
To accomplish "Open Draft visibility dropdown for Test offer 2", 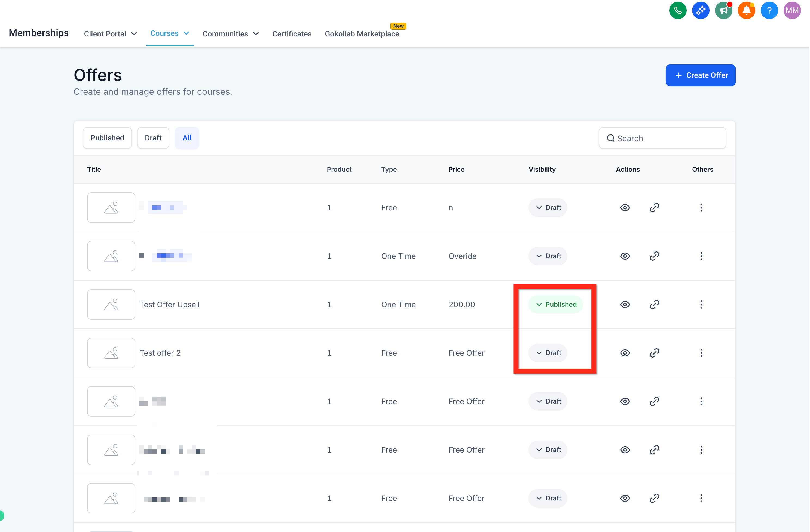I will (x=548, y=353).
